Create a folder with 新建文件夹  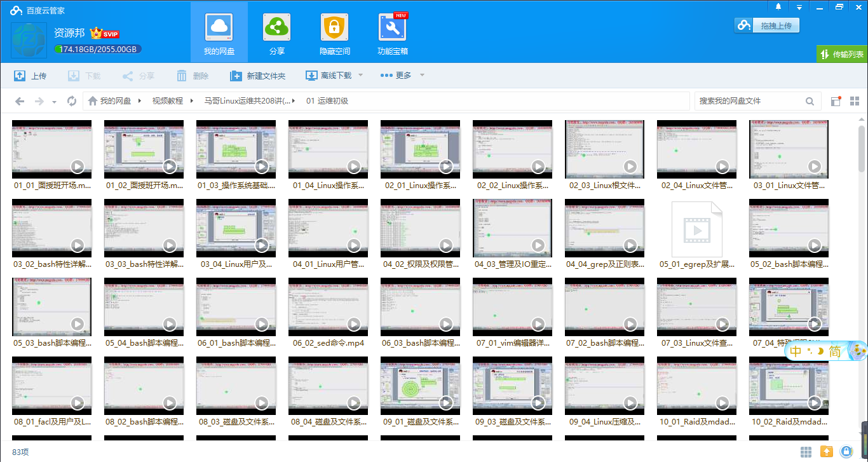pos(257,76)
